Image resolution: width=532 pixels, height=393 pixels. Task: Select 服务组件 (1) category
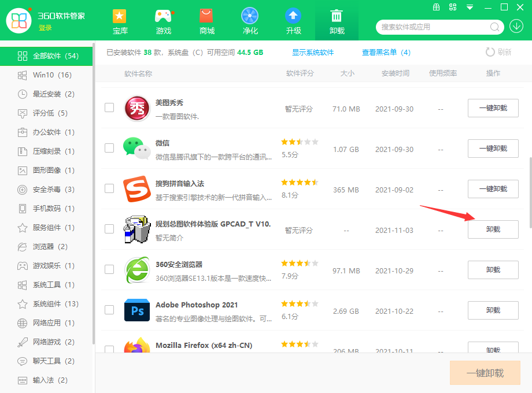46,228
